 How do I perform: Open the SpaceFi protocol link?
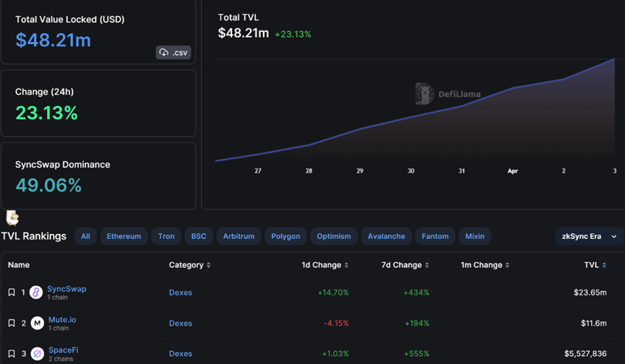click(x=64, y=350)
